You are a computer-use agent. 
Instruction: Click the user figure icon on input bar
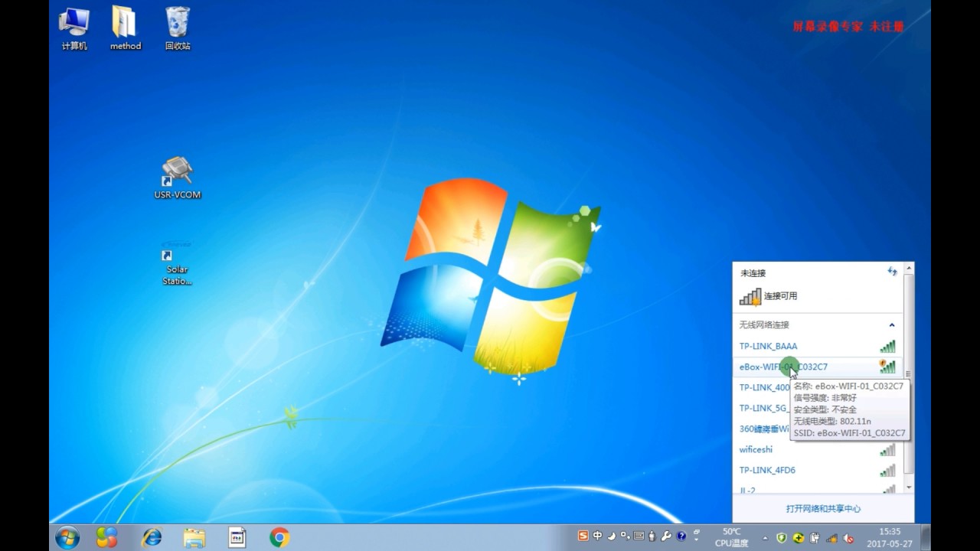[652, 536]
